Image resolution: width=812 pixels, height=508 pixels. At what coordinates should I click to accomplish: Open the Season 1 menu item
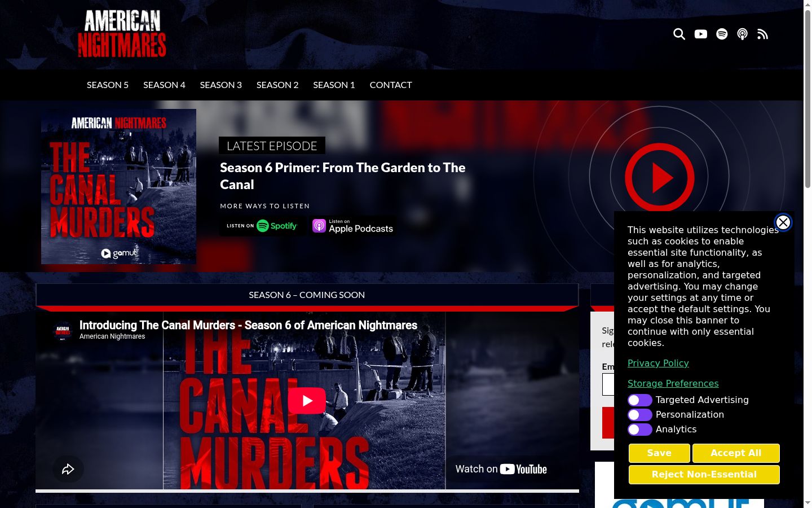[x=334, y=85]
